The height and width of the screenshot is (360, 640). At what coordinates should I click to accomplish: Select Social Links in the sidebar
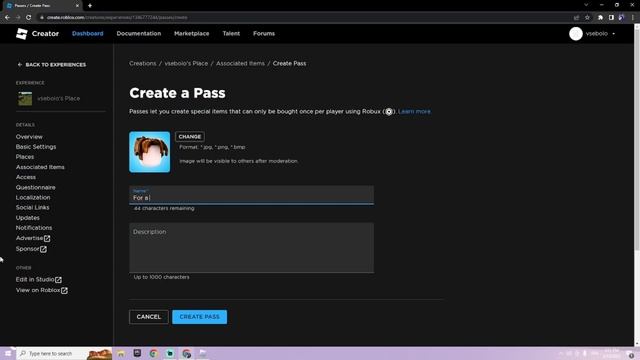pos(32,207)
